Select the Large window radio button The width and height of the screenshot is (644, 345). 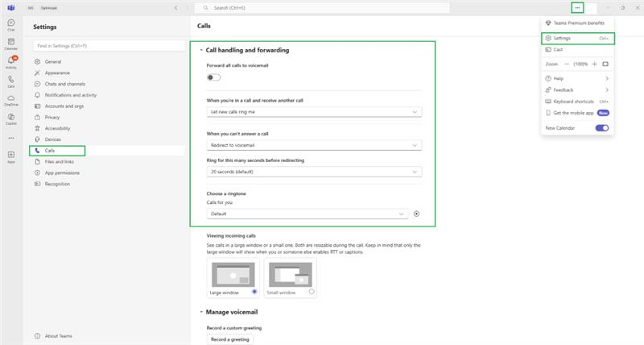pos(254,292)
